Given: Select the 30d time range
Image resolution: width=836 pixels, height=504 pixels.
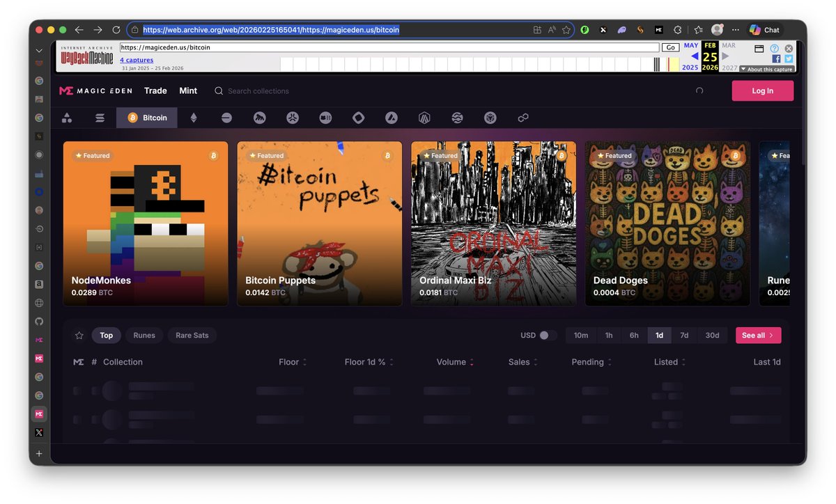Looking at the screenshot, I should (x=712, y=336).
